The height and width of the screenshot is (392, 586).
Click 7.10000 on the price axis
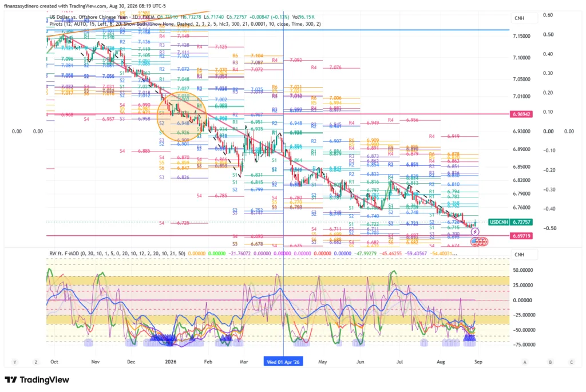pyautogui.click(x=522, y=58)
